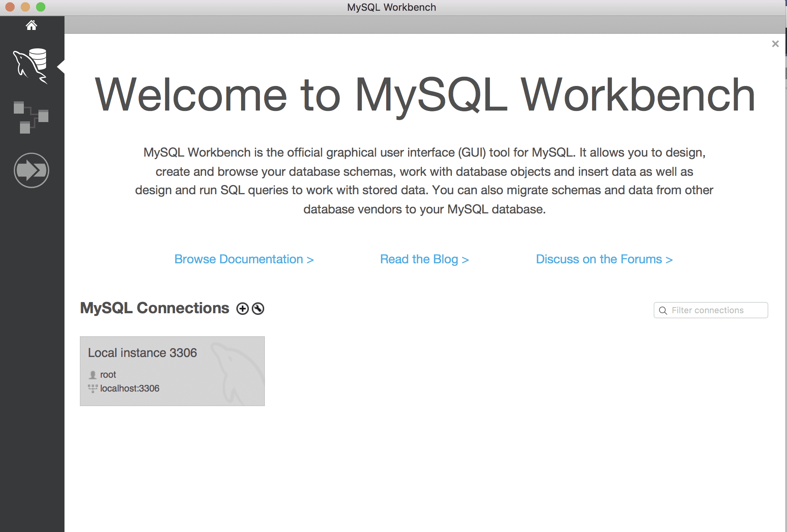Close the window using the red button

click(x=10, y=7)
